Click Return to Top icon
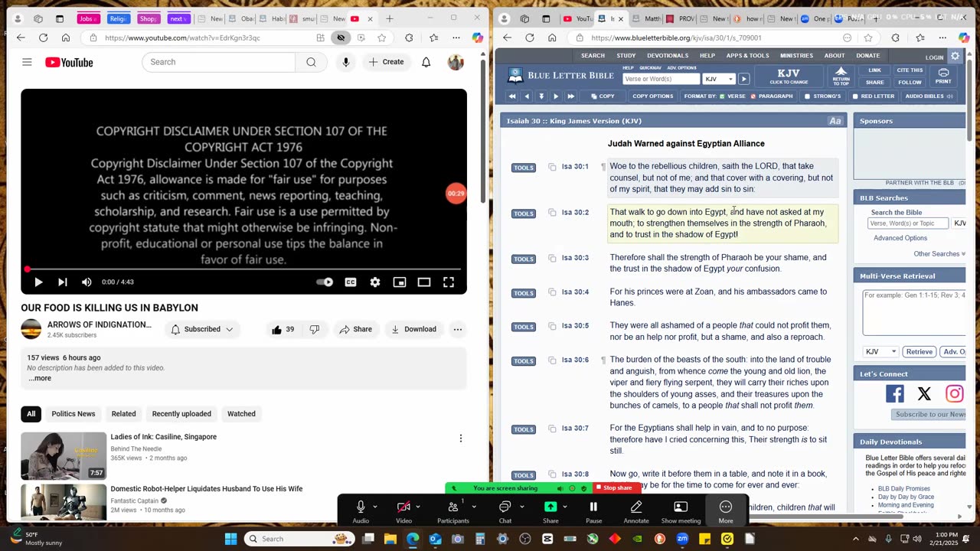980x551 pixels. point(841,76)
